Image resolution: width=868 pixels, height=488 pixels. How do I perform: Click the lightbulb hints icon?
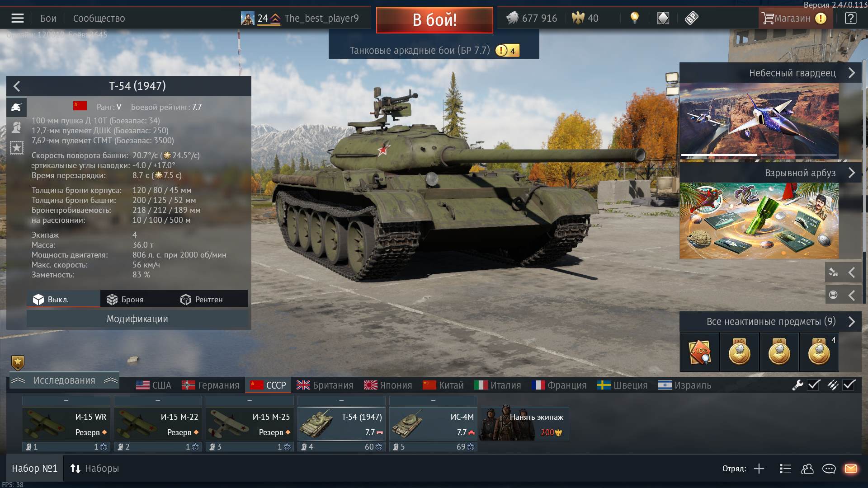(635, 18)
